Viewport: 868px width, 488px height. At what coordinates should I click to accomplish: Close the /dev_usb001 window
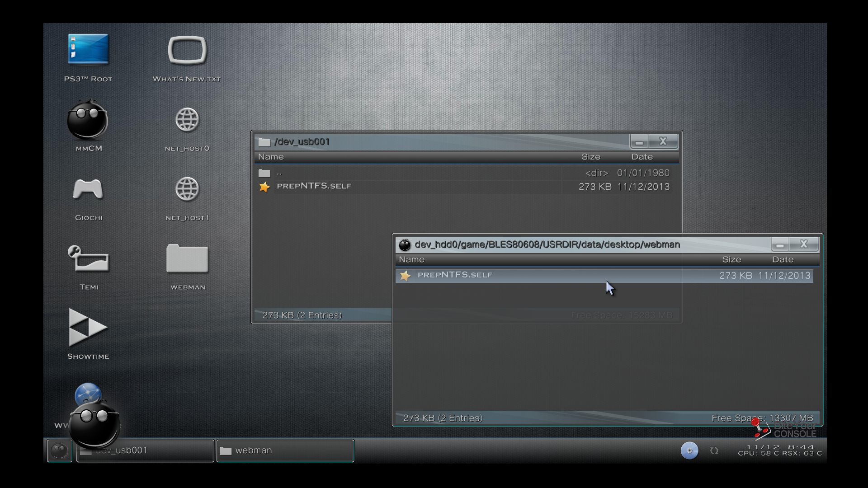(x=663, y=142)
